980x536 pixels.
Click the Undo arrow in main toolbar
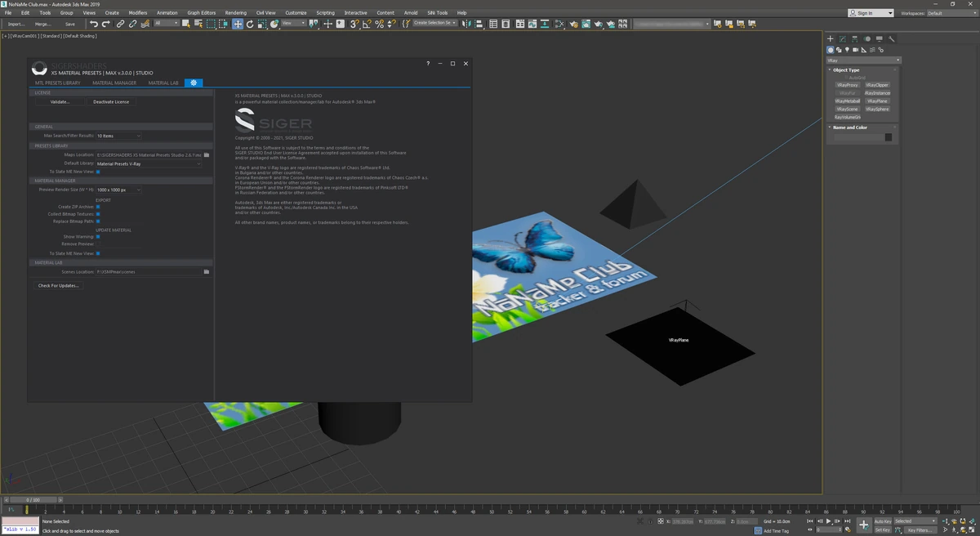click(x=94, y=24)
